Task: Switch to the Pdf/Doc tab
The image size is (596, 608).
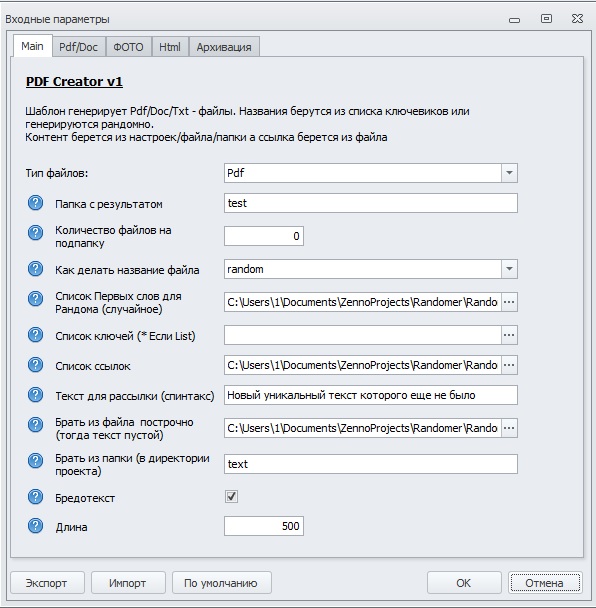Action: [79, 47]
